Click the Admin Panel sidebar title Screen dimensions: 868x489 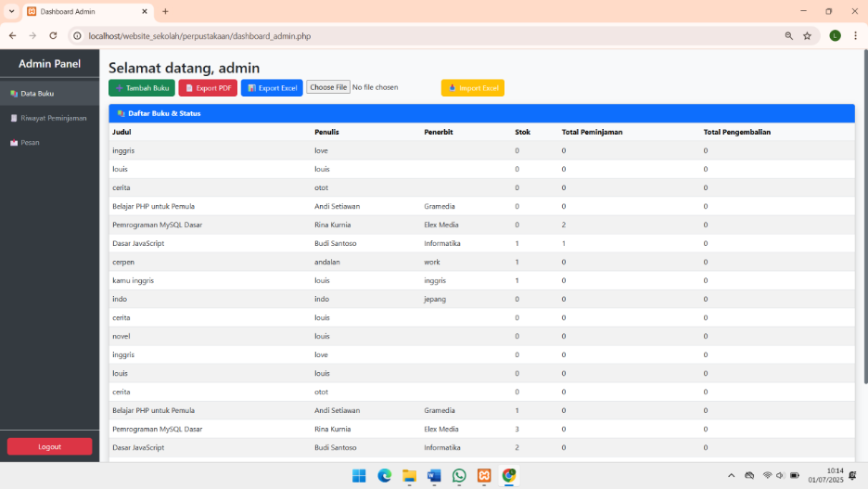[x=49, y=64]
